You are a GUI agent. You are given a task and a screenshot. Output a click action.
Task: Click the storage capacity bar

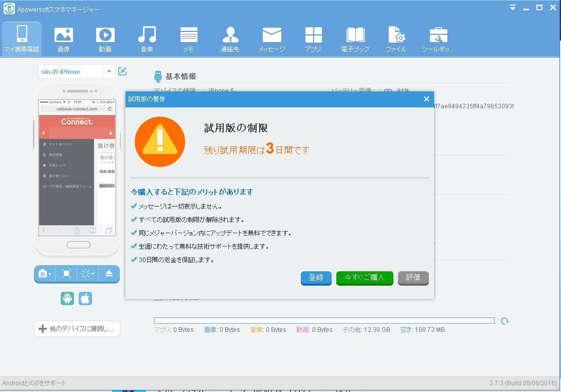324,321
